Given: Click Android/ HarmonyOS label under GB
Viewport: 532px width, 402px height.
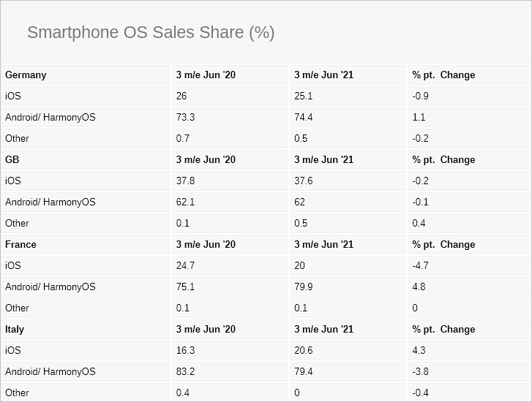Looking at the screenshot, I should click(x=50, y=202).
